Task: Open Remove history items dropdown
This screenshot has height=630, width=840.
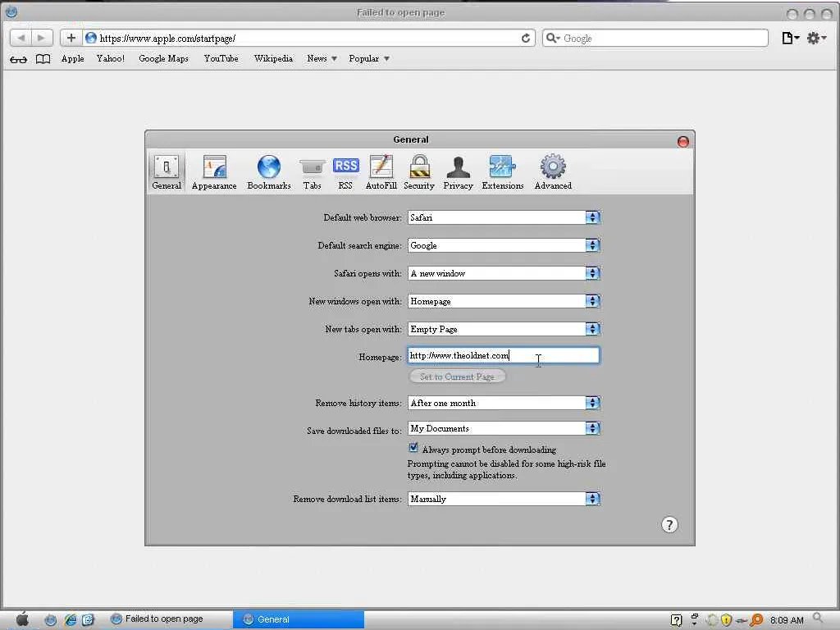Action: [504, 403]
